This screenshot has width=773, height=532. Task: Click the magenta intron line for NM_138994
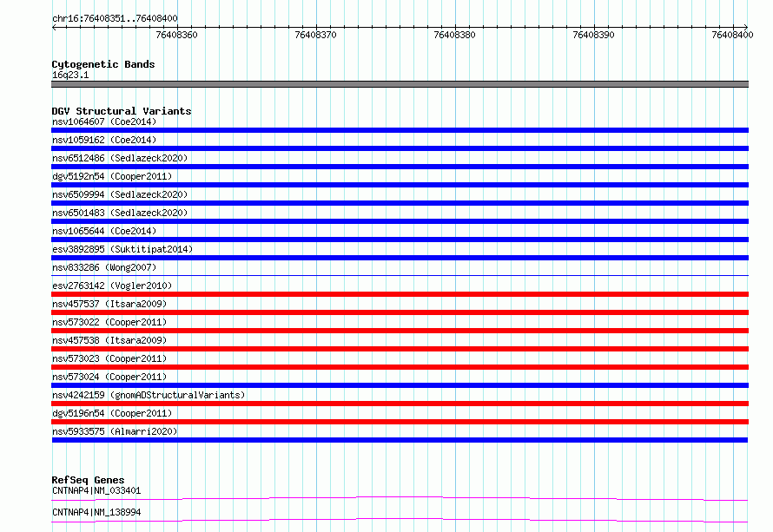click(400, 520)
